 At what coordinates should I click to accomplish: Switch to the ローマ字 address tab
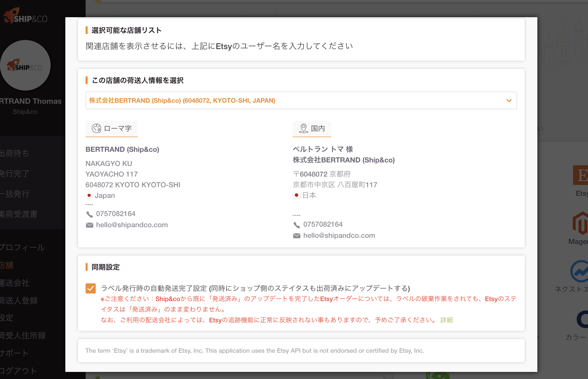coord(112,129)
